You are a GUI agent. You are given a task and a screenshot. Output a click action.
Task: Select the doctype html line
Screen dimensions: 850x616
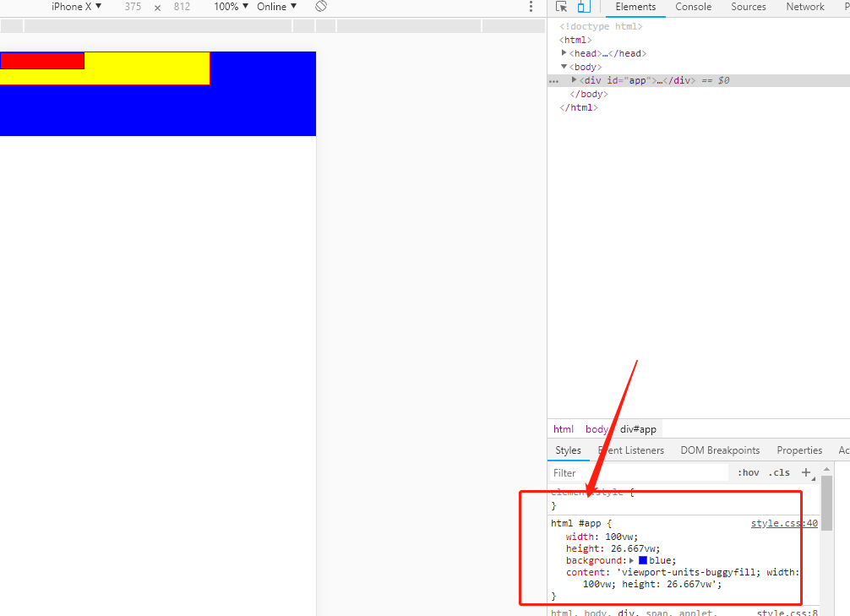(x=601, y=26)
